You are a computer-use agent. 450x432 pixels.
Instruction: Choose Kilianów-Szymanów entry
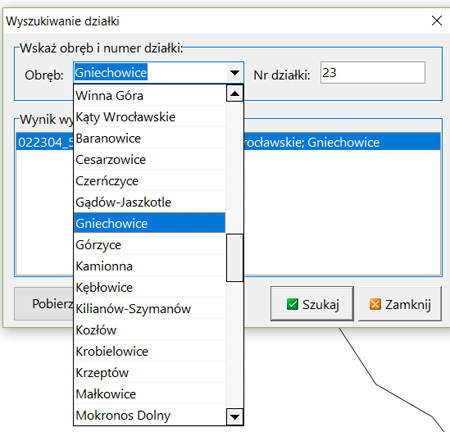point(150,309)
